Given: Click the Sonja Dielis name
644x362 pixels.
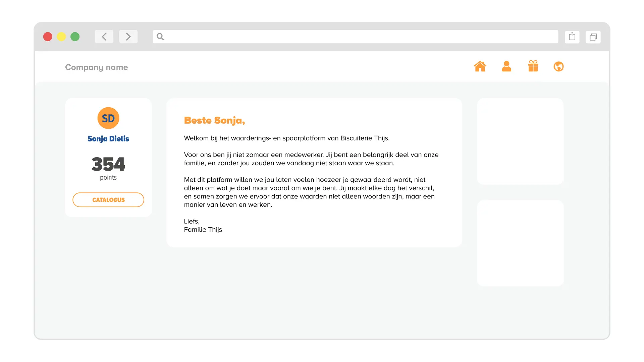Looking at the screenshot, I should pyautogui.click(x=108, y=139).
